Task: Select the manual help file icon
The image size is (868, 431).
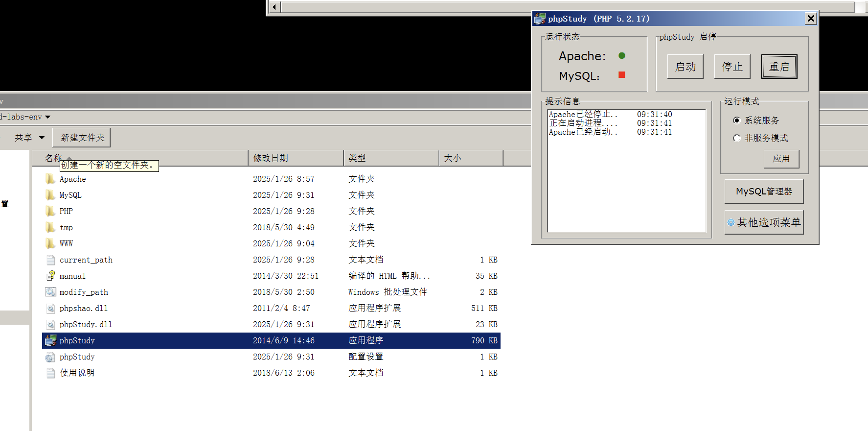Action: coord(50,276)
